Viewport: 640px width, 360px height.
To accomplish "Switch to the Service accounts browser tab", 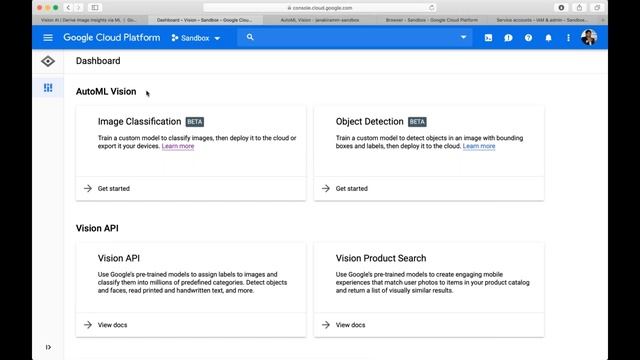I will click(542, 20).
